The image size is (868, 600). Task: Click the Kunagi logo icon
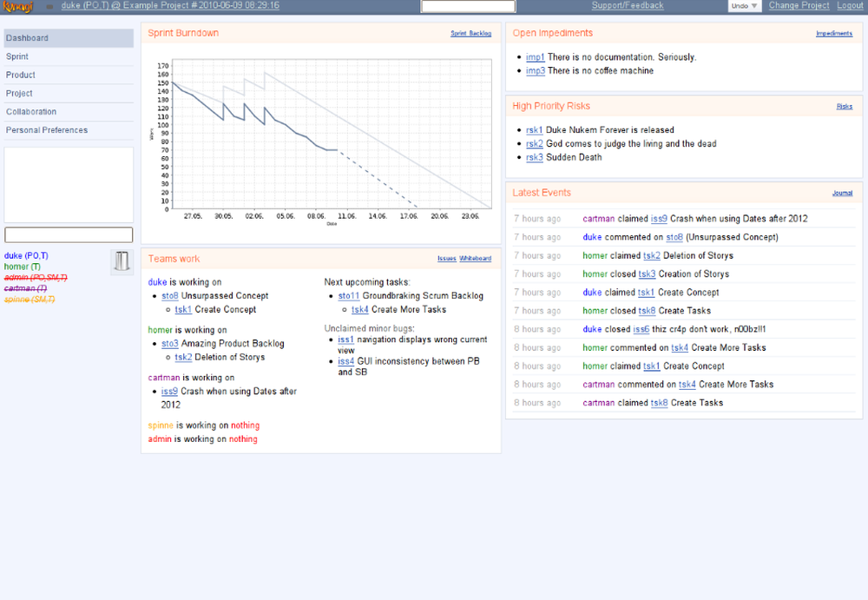17,6
